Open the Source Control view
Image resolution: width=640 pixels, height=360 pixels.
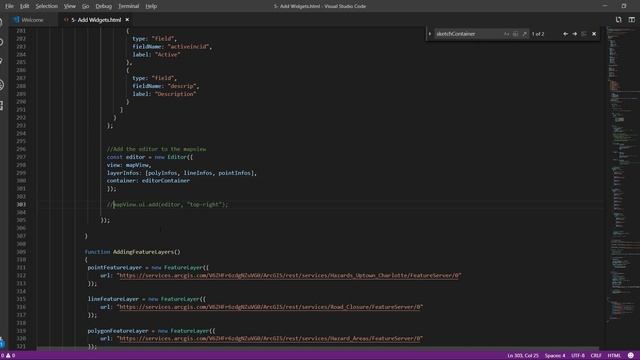2,62
